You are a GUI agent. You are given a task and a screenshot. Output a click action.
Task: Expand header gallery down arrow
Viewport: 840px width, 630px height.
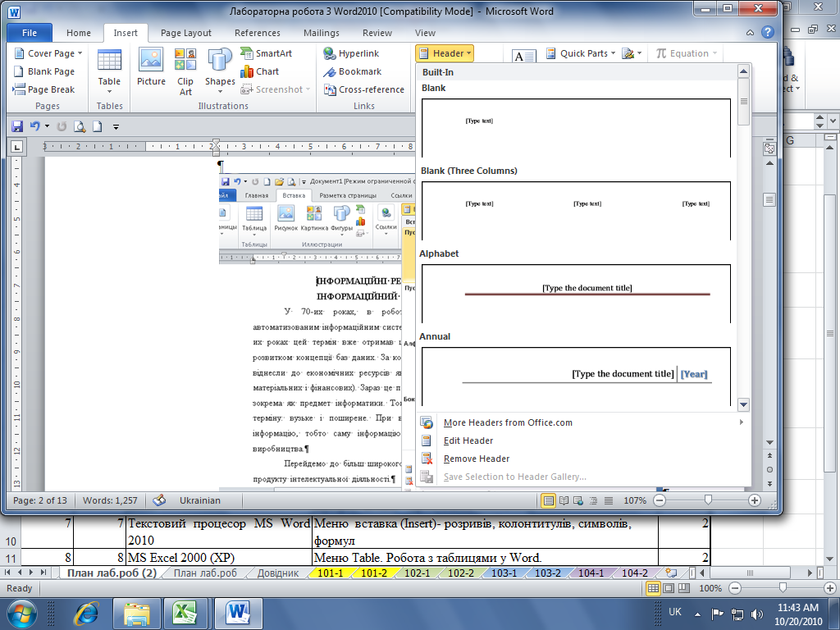(743, 404)
